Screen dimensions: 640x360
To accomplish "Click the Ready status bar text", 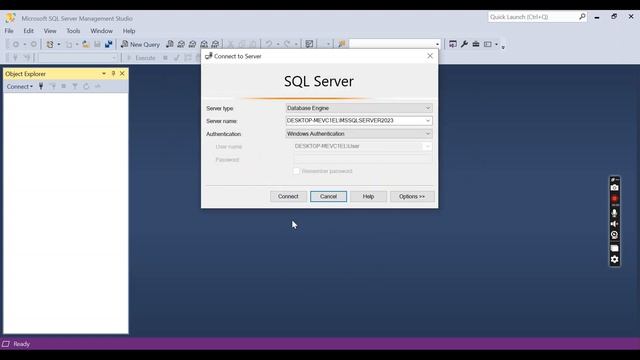I will pyautogui.click(x=21, y=344).
